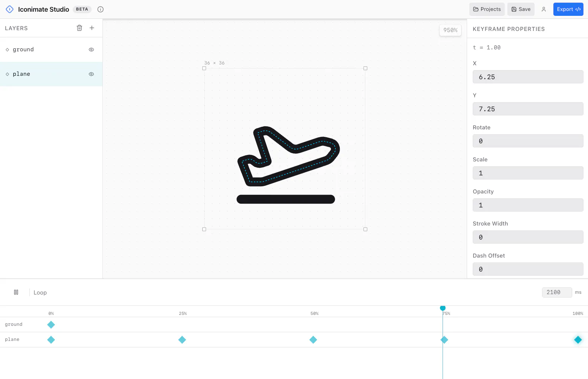Add a new layer with plus icon
This screenshot has width=588, height=379.
(x=92, y=28)
